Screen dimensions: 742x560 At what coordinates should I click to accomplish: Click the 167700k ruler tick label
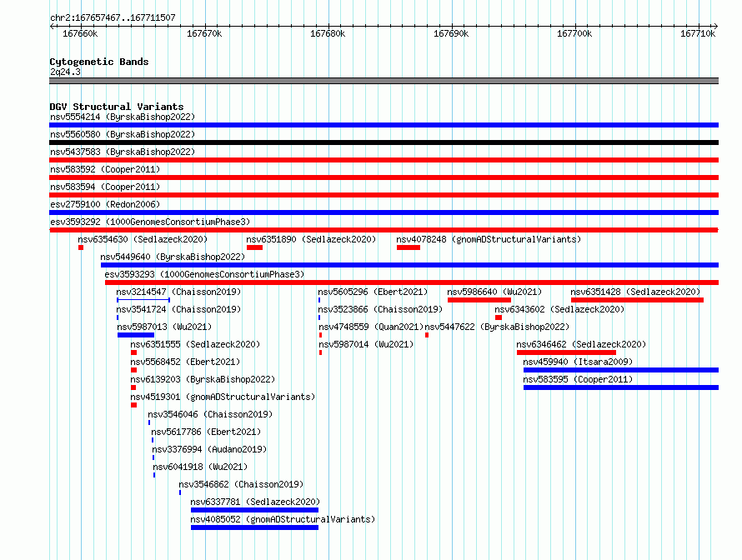pyautogui.click(x=574, y=33)
